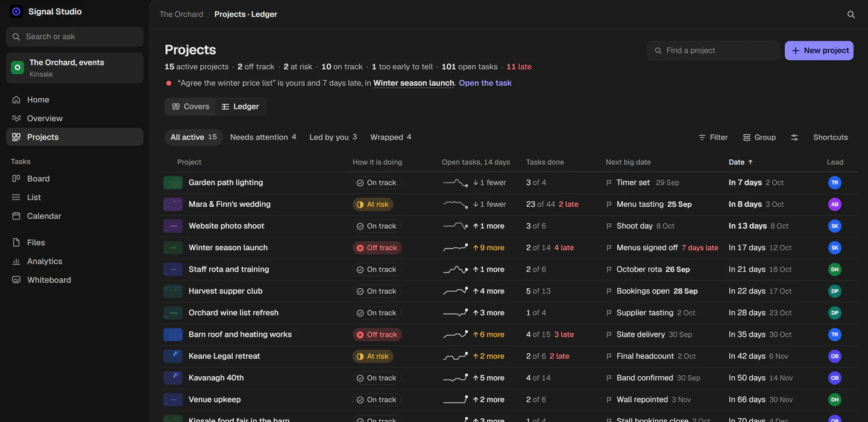Click AB lead avatar on Mara & Finn's wedding
868x422 pixels.
click(835, 204)
